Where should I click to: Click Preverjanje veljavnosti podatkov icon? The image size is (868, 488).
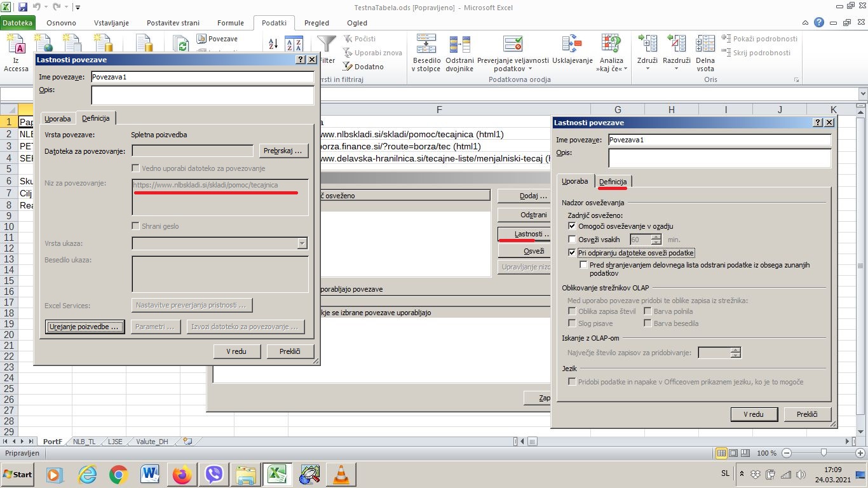pos(513,44)
